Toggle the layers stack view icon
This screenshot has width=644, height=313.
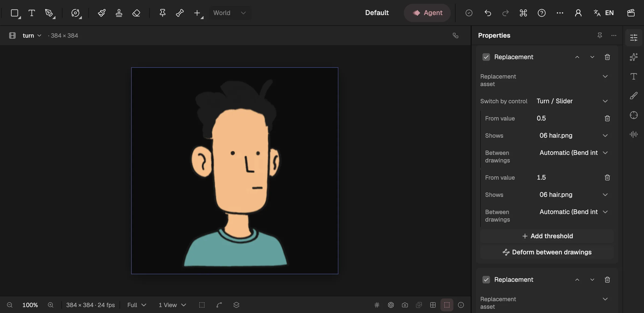pos(236,305)
